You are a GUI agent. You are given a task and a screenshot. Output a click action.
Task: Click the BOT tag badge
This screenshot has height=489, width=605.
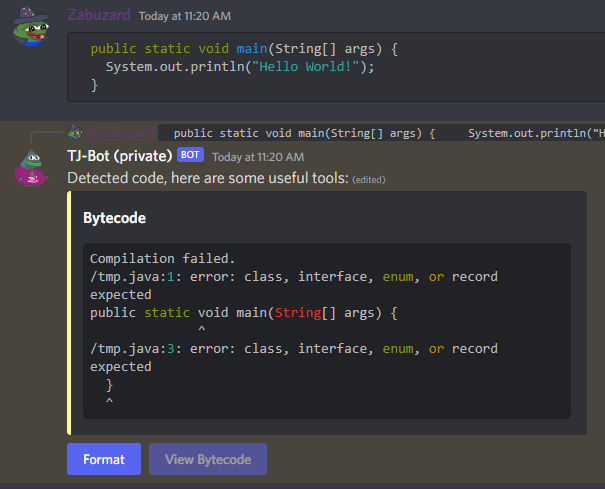pos(190,155)
